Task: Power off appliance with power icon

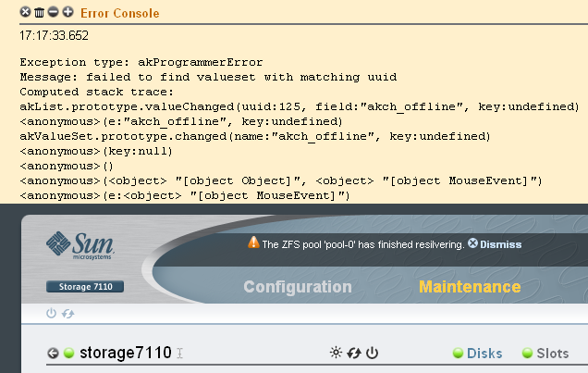Action: [372, 353]
